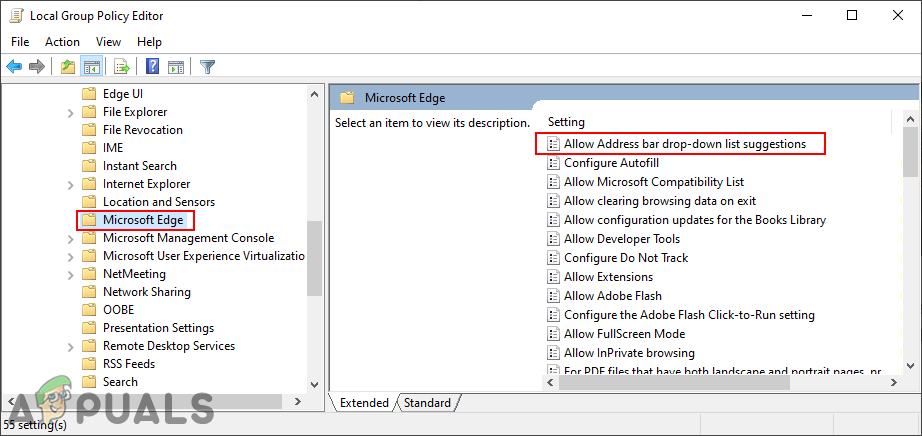
Task: Click policy icon beside Configure Do Not Track
Action: click(x=553, y=258)
